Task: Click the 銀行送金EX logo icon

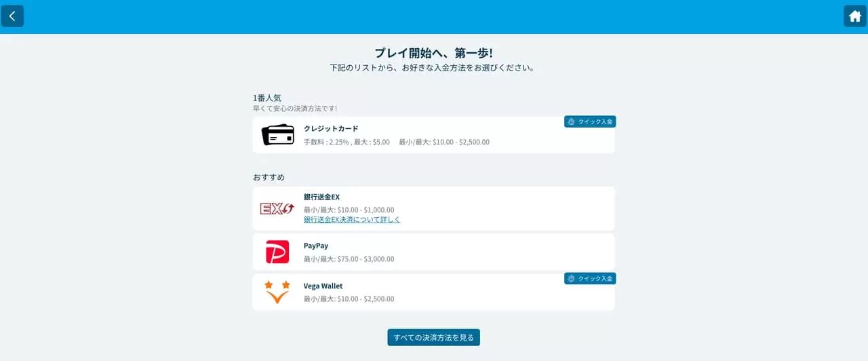Action: tap(277, 209)
